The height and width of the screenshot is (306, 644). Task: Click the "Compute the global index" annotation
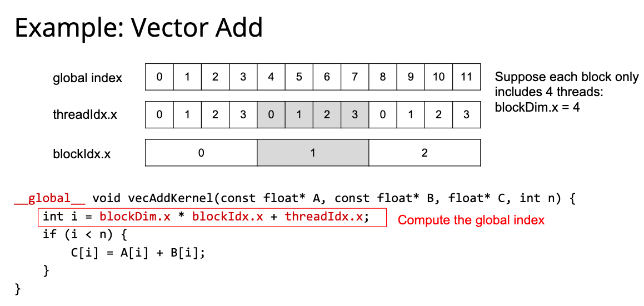point(471,220)
